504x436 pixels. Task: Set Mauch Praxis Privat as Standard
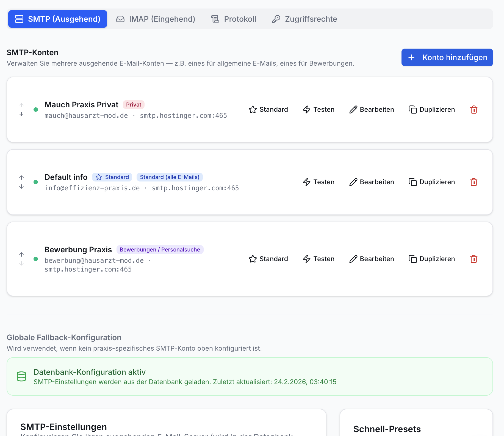[268, 110]
